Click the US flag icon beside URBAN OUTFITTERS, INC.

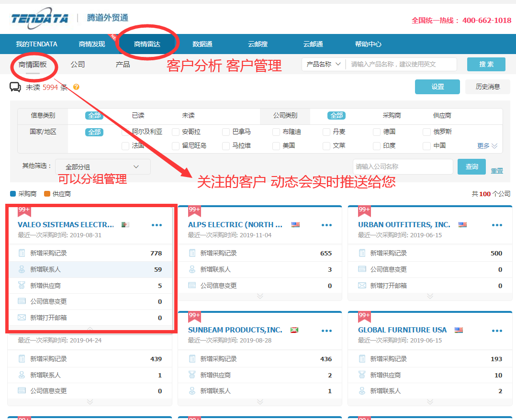click(x=461, y=224)
